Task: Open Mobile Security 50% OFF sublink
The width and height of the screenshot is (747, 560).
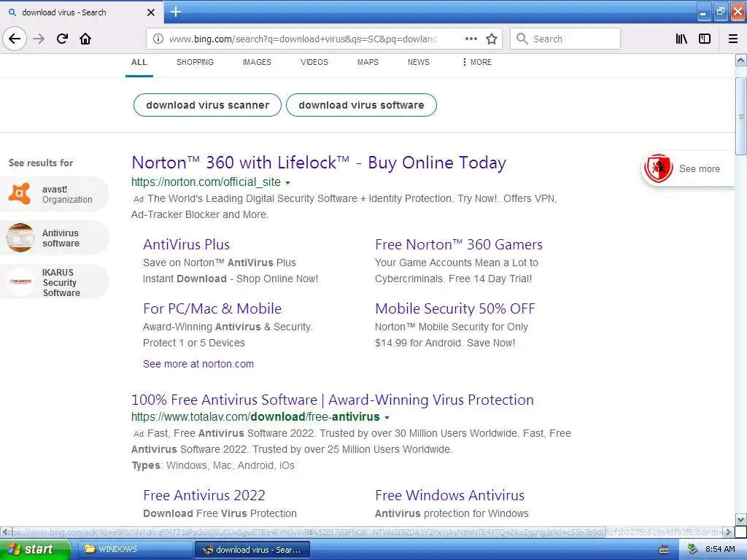Action: [x=455, y=308]
